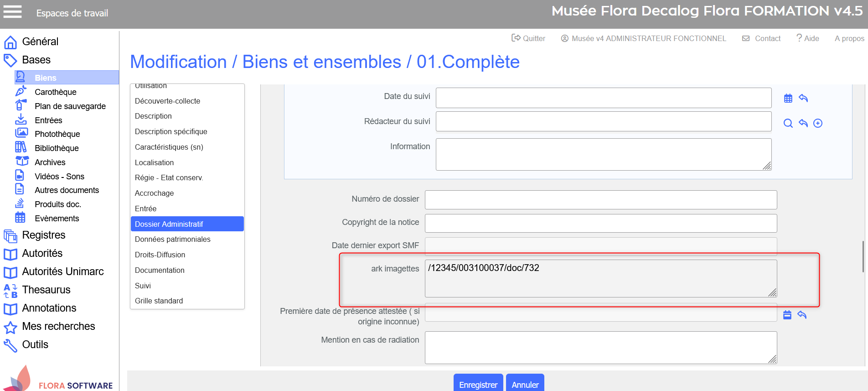868x391 pixels.
Task: Click the Bibliothèque books icon
Action: coord(21,147)
